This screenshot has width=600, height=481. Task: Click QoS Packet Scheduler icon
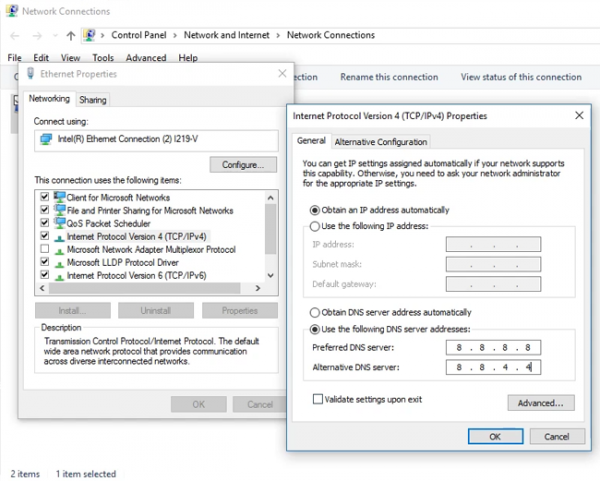[x=59, y=223]
